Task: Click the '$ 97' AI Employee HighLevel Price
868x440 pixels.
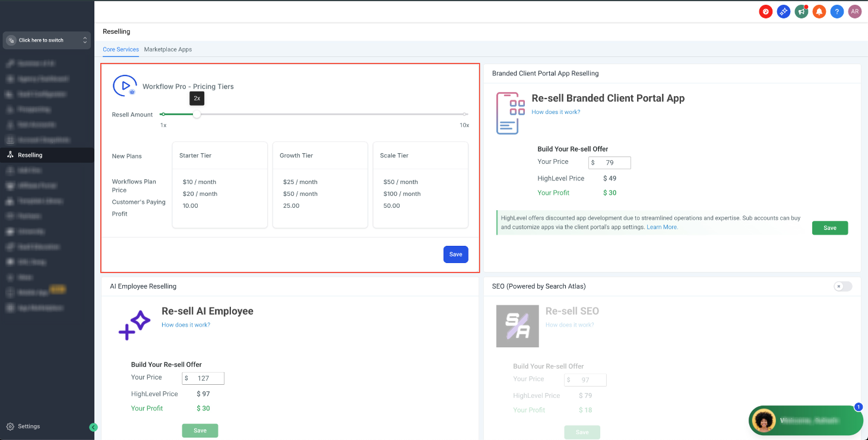Action: click(204, 394)
